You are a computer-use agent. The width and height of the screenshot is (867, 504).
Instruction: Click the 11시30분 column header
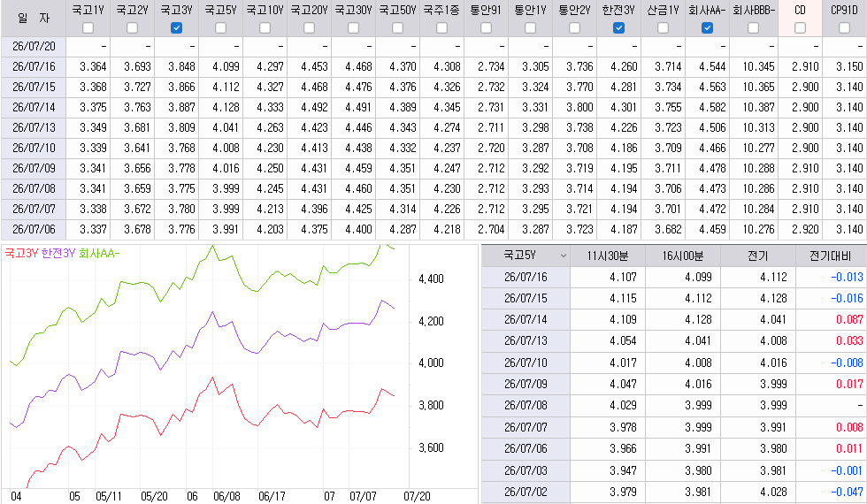[x=608, y=256]
